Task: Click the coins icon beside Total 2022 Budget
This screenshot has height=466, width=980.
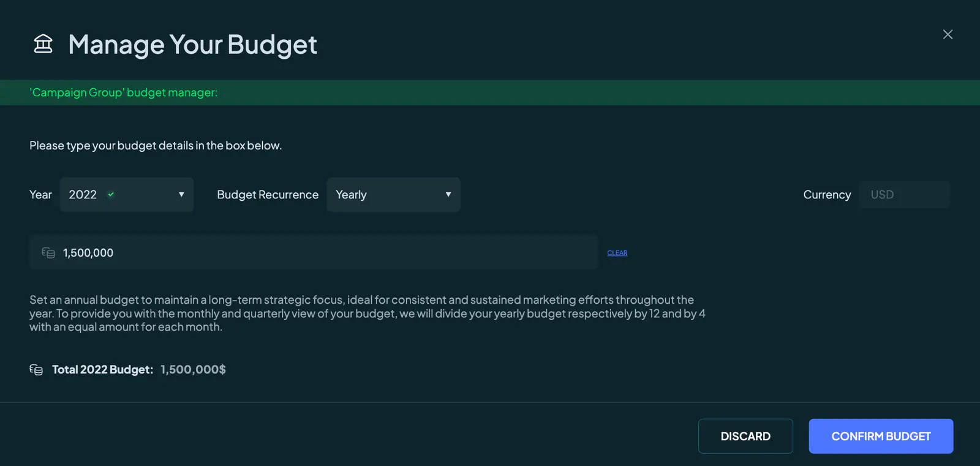Action: point(36,369)
